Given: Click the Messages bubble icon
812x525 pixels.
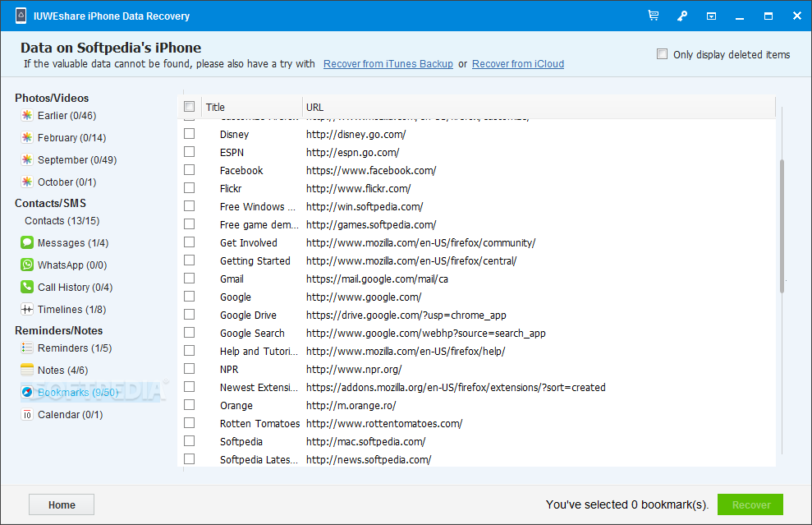Looking at the screenshot, I should tap(27, 242).
